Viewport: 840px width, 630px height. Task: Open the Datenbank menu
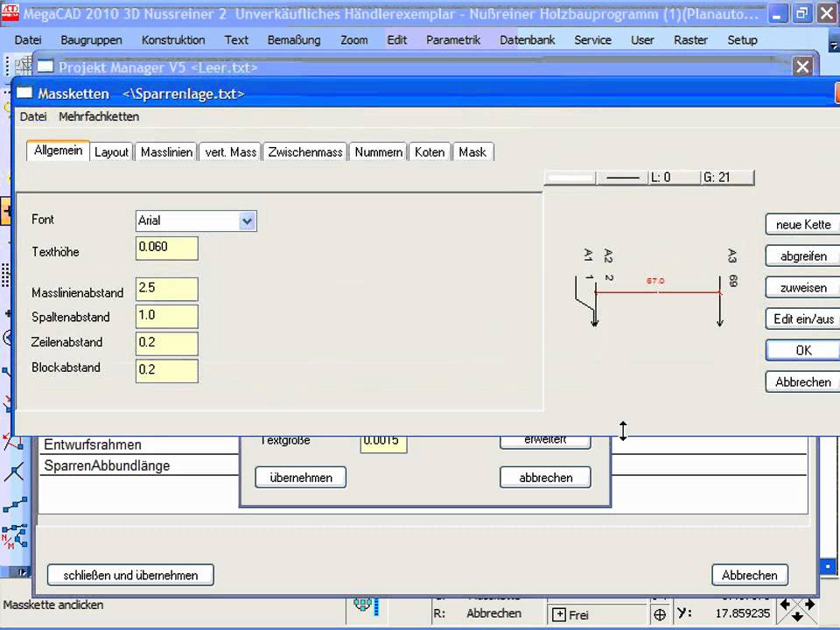pos(527,39)
